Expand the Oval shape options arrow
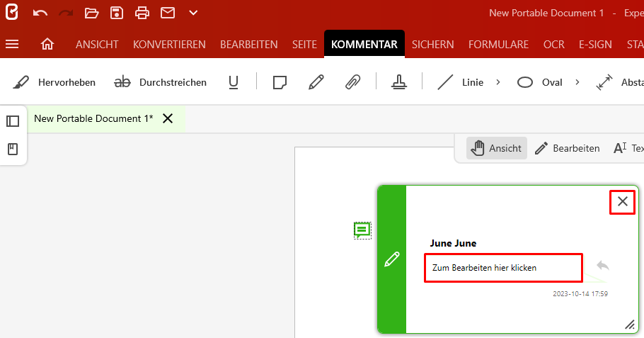This screenshot has height=338, width=644. (577, 82)
